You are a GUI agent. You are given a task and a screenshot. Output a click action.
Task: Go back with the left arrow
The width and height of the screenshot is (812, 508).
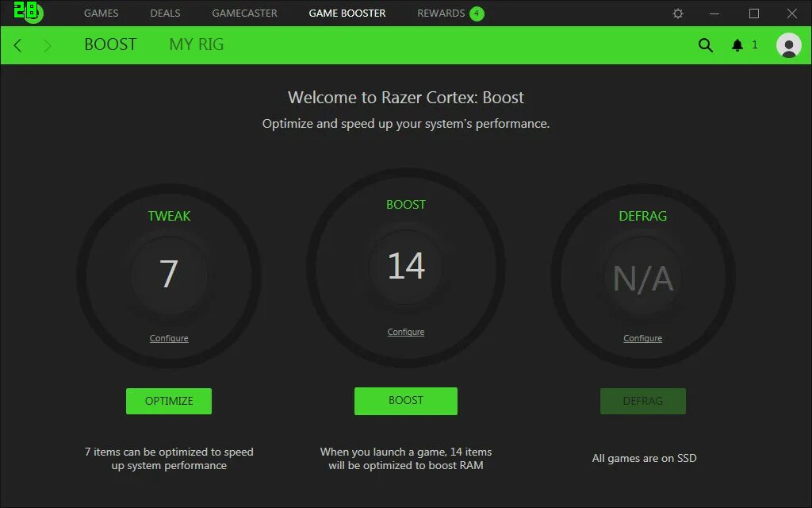pyautogui.click(x=17, y=45)
